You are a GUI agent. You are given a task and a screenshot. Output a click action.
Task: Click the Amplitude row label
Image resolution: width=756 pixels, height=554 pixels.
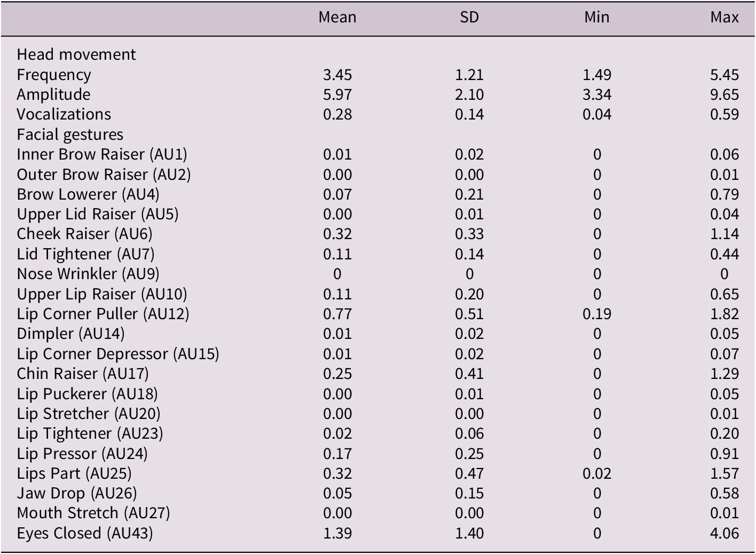pos(53,94)
